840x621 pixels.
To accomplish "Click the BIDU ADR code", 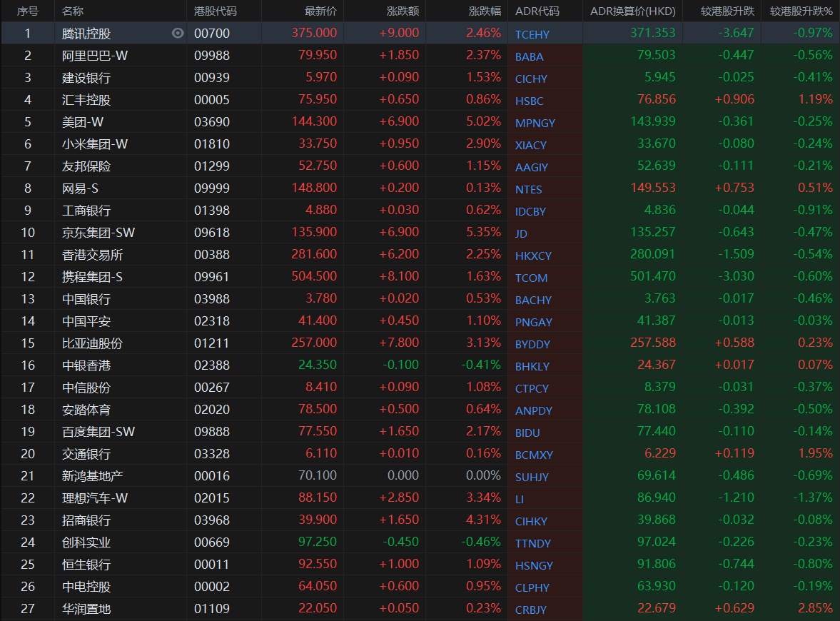I will coord(527,433).
